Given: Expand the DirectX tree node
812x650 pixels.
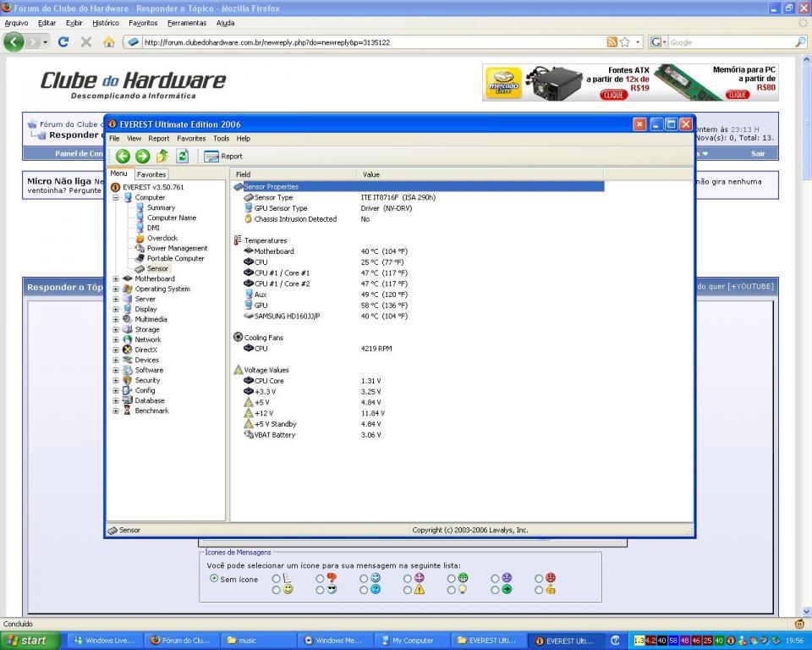Looking at the screenshot, I should point(116,350).
